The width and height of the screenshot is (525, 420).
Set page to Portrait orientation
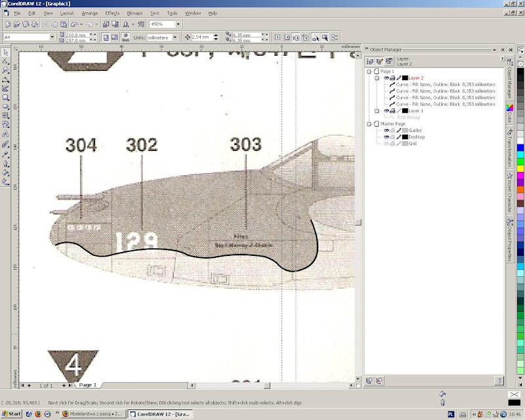[x=106, y=37]
